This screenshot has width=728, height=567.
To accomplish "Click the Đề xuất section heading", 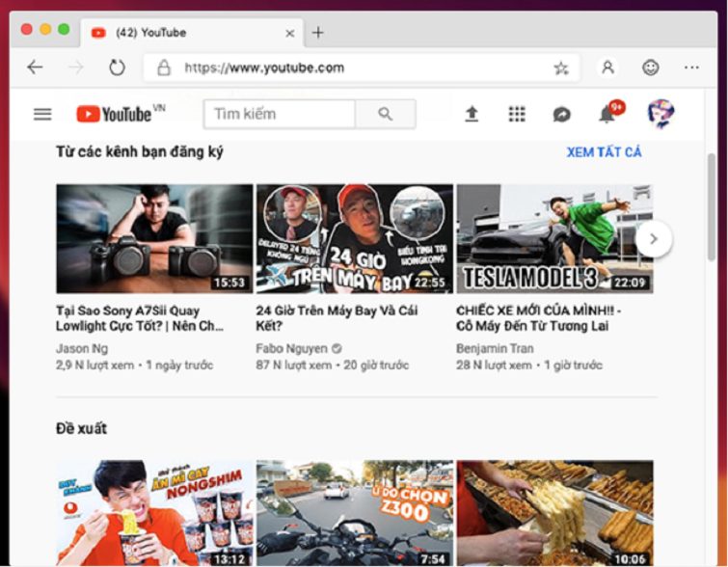I will [81, 428].
